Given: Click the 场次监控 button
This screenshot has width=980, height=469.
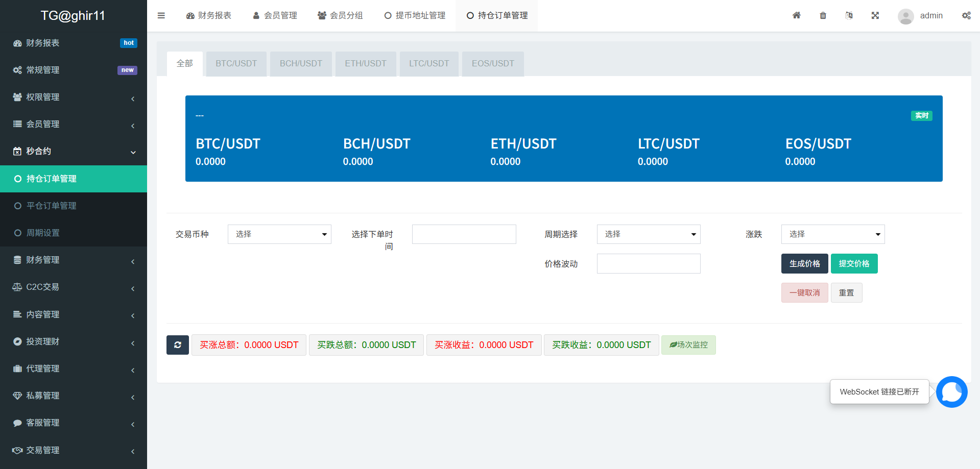Looking at the screenshot, I should click(688, 345).
